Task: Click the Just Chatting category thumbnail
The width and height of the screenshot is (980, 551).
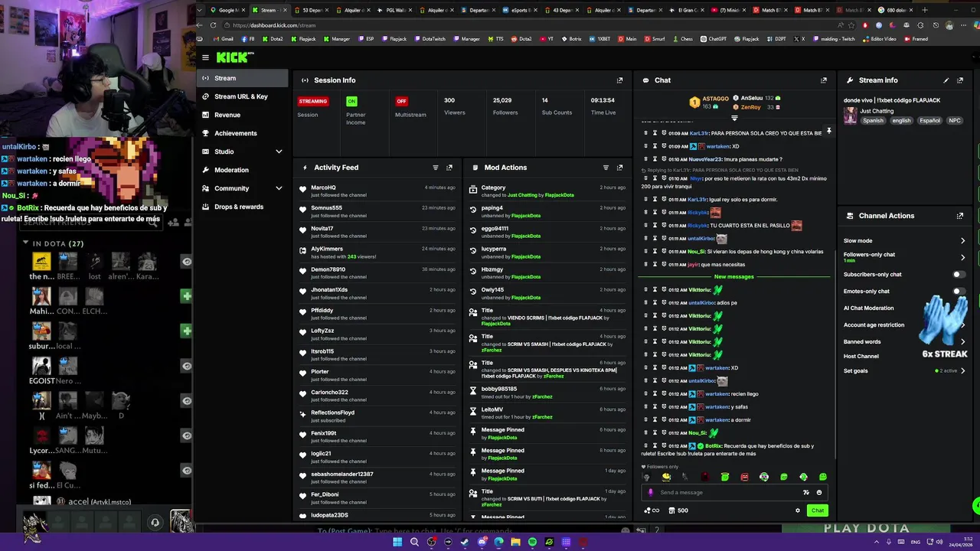Action: pyautogui.click(x=850, y=116)
